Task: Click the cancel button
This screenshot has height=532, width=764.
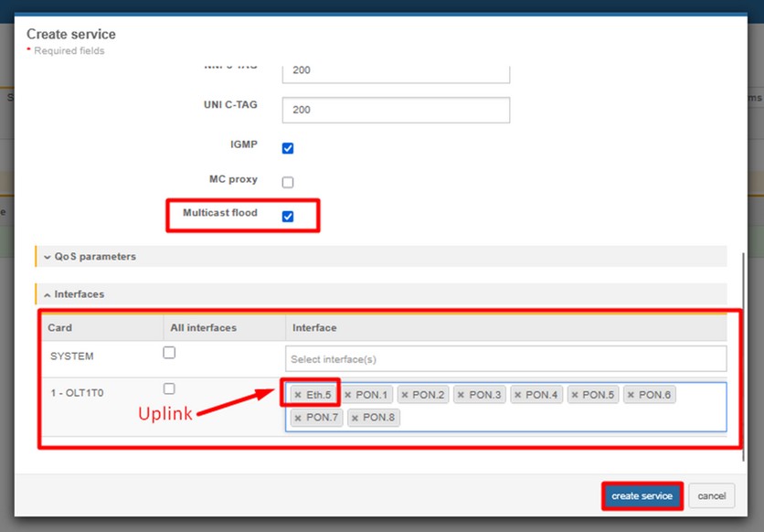Action: click(711, 496)
